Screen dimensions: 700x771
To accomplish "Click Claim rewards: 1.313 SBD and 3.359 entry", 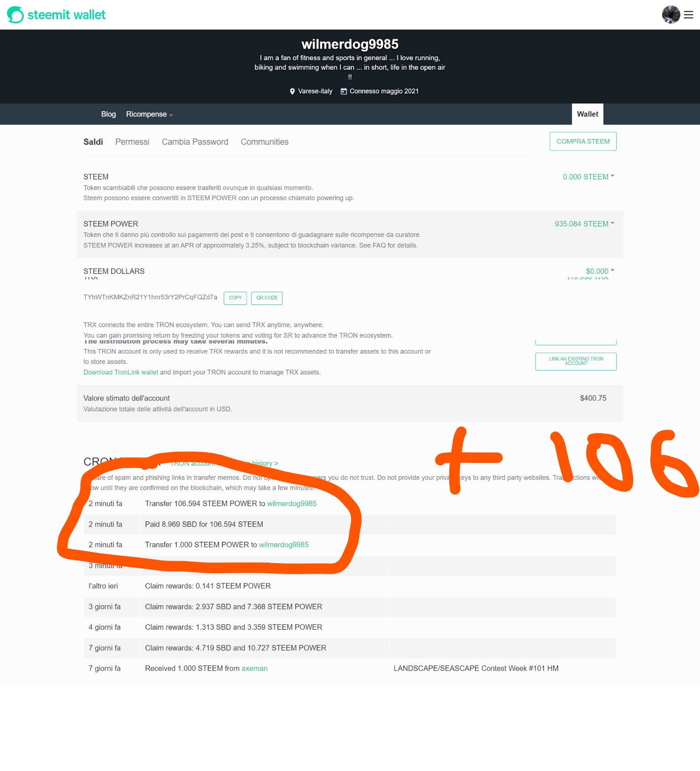I will [x=234, y=627].
